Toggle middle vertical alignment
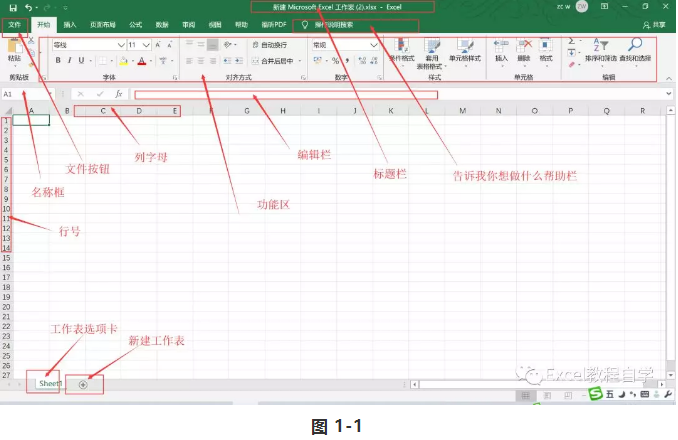The height and width of the screenshot is (440, 678). click(201, 44)
